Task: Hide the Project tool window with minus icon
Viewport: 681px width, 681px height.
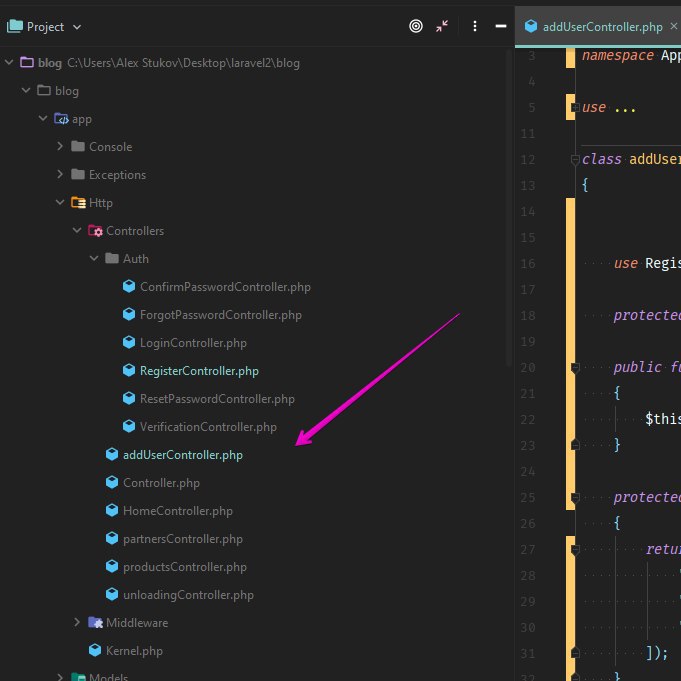Action: [x=500, y=26]
